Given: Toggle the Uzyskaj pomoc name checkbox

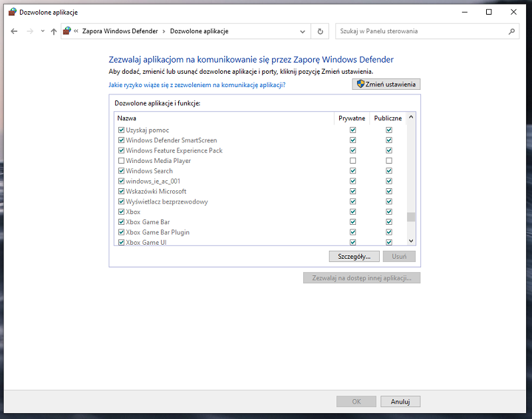Looking at the screenshot, I should click(x=121, y=130).
